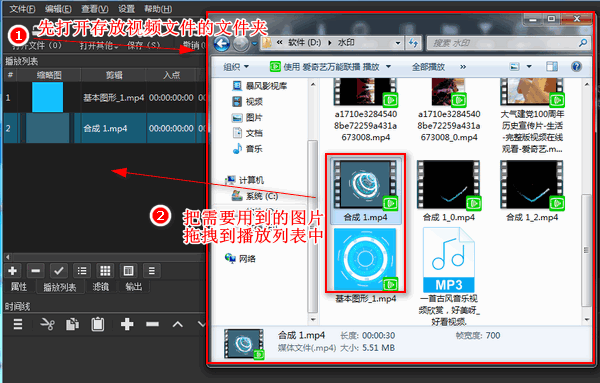Expand the 爱奇艺 播放 dropdown arrow
The width and height of the screenshot is (600, 383).
[x=388, y=67]
